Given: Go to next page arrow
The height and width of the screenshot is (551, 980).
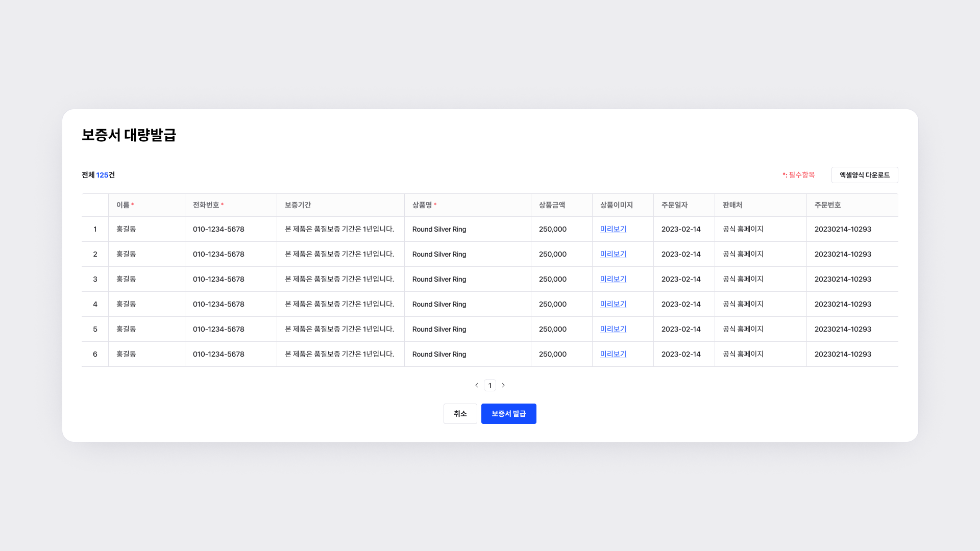Looking at the screenshot, I should [503, 385].
